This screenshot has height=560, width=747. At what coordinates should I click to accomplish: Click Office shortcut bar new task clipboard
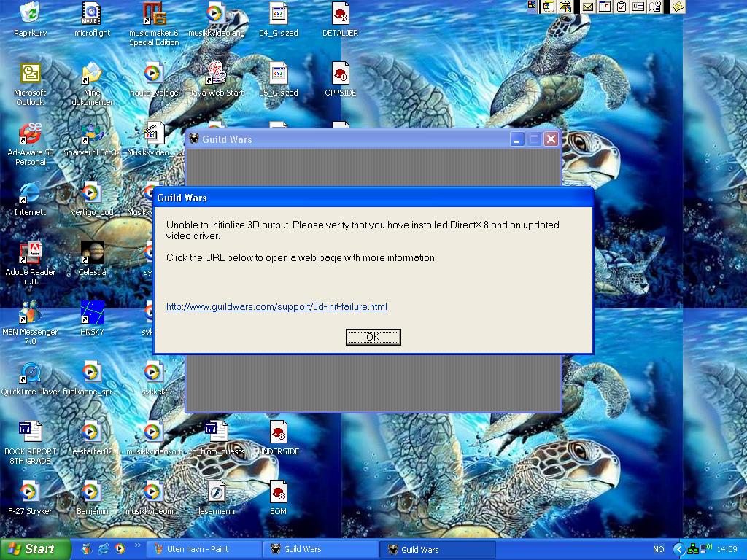[x=622, y=6]
